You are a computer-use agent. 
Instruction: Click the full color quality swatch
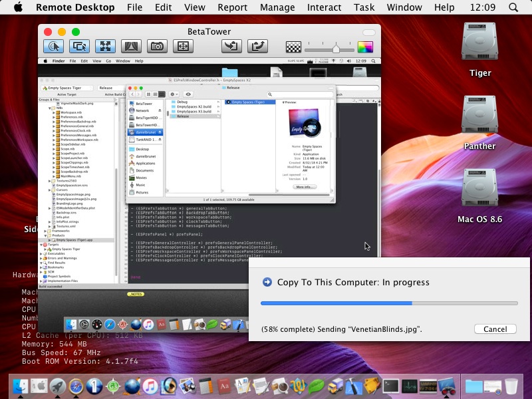pyautogui.click(x=365, y=47)
